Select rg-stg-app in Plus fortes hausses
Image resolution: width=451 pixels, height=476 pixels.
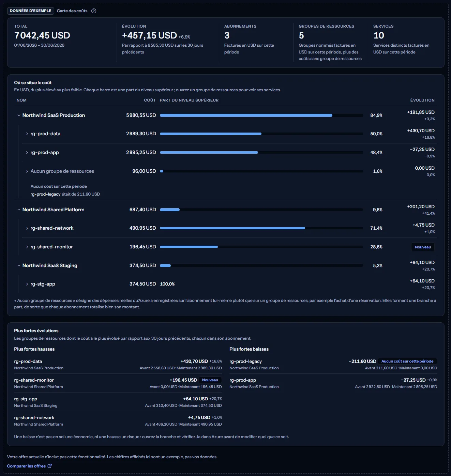(x=26, y=399)
